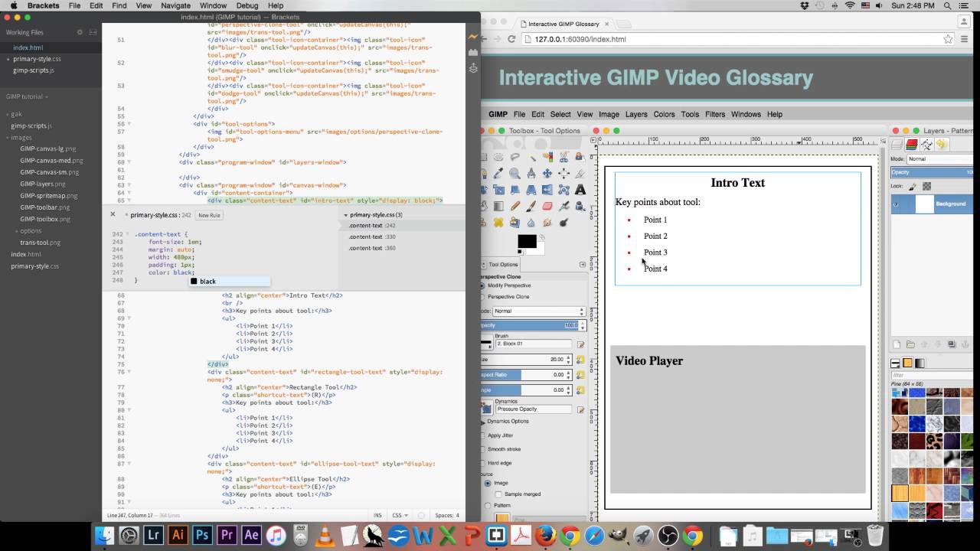Collapse the images folder in file tree
980x551 pixels.
pyautogui.click(x=19, y=138)
